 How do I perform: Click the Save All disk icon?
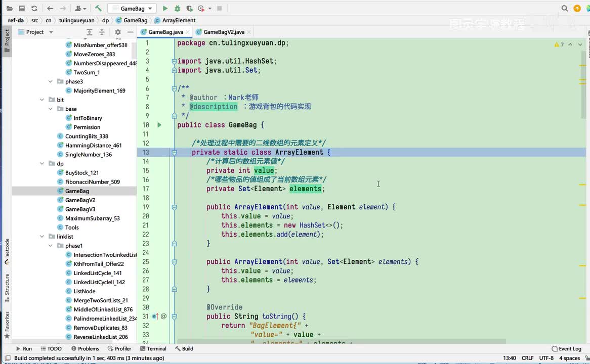pyautogui.click(x=22, y=9)
